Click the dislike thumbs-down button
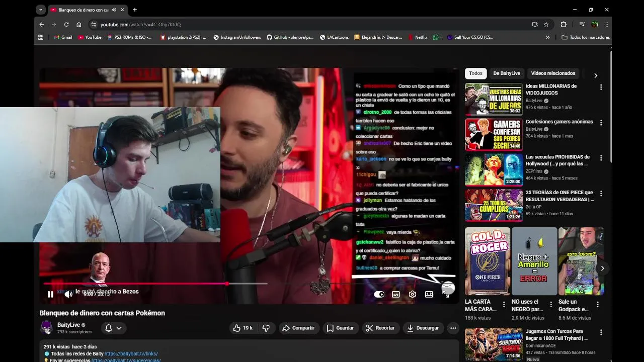Screen dimensions: 644x362 tap(266, 328)
